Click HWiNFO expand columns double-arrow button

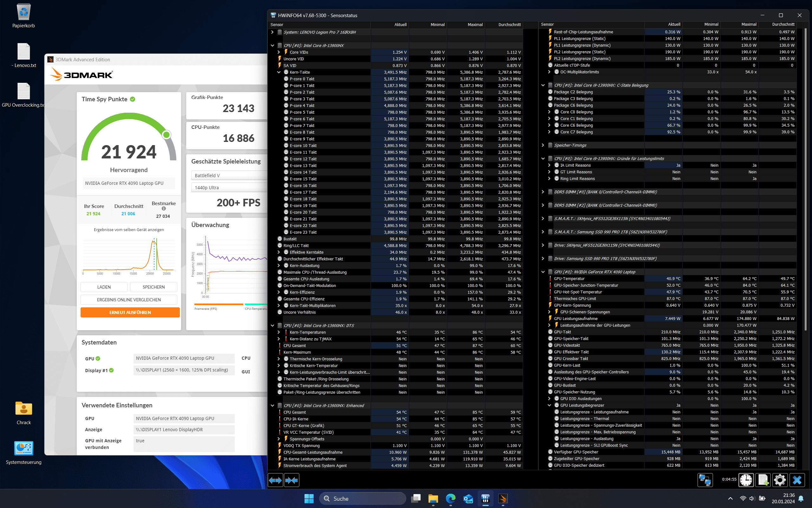coord(275,480)
